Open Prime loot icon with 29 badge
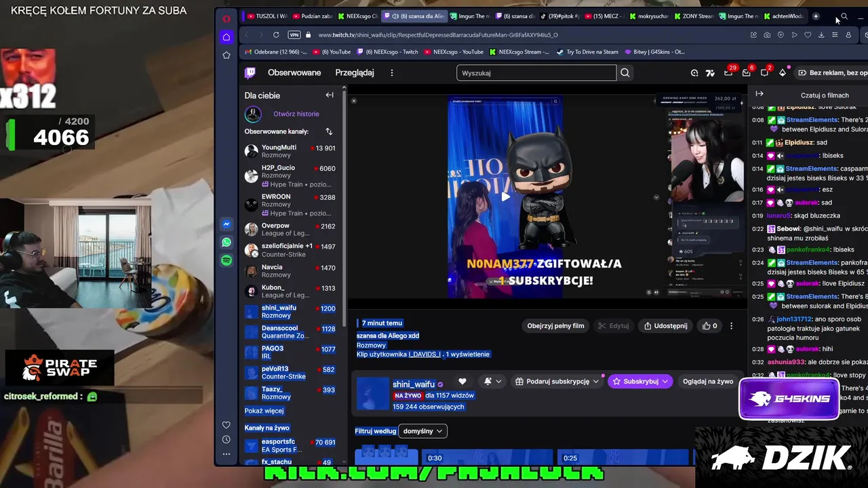Screen dimensions: 868x488 point(729,72)
